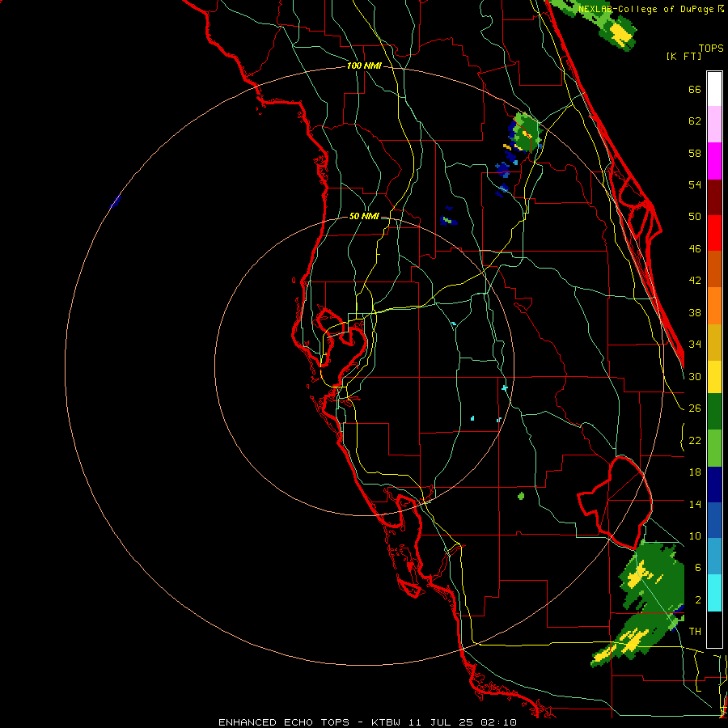Click the '42' legend value
This screenshot has height=728, width=728.
click(695, 281)
